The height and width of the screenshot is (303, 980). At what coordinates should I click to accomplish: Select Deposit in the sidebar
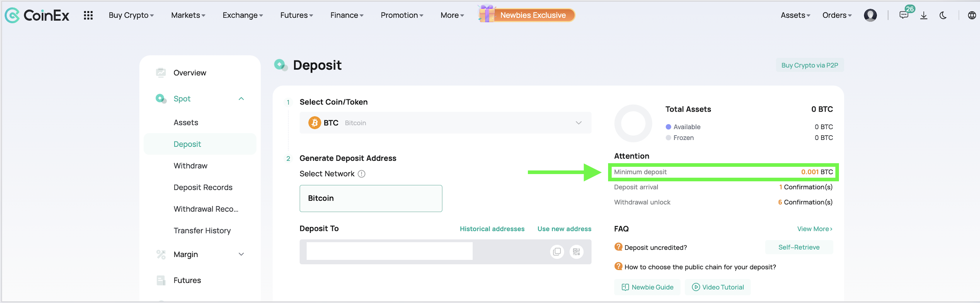coord(200,144)
